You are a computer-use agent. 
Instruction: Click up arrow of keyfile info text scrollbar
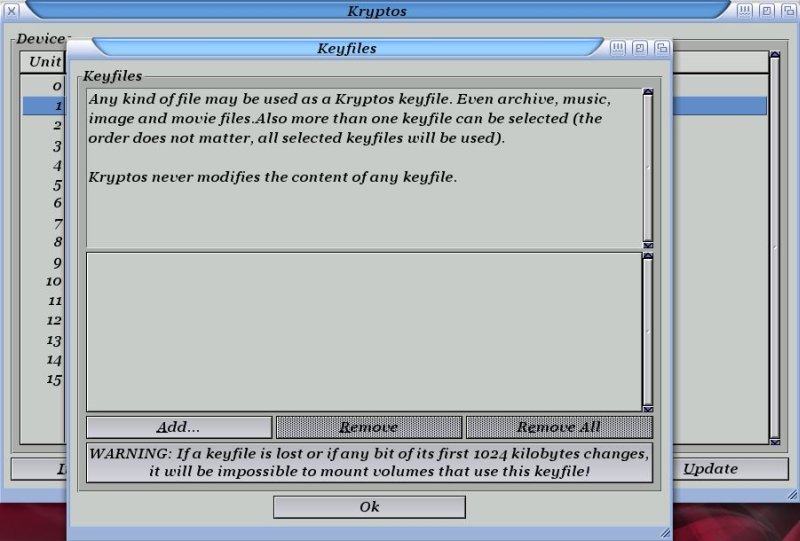pyautogui.click(x=648, y=92)
